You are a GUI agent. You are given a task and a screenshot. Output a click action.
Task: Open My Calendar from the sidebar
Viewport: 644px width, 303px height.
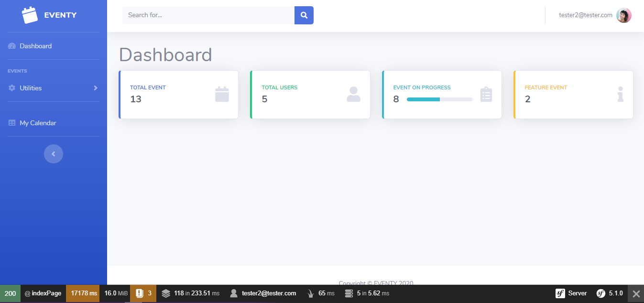coord(38,123)
